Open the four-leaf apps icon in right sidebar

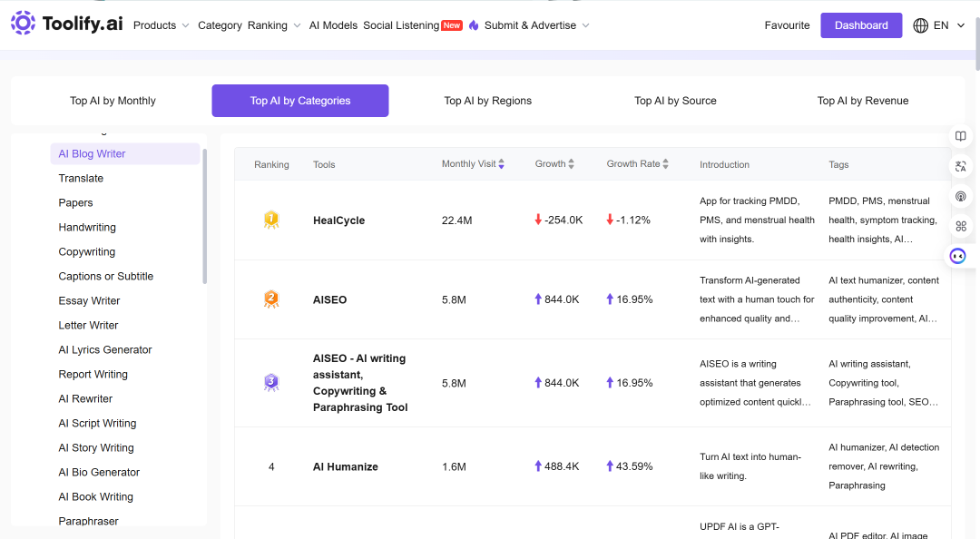[961, 226]
